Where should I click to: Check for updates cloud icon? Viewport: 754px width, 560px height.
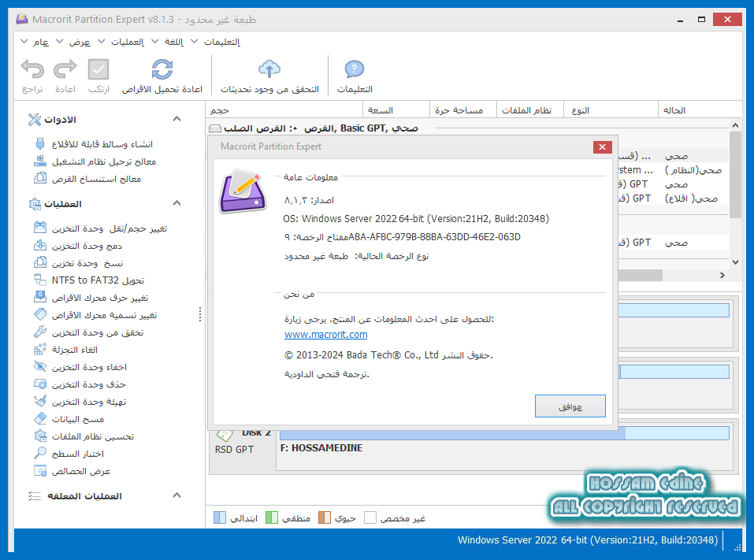(269, 69)
